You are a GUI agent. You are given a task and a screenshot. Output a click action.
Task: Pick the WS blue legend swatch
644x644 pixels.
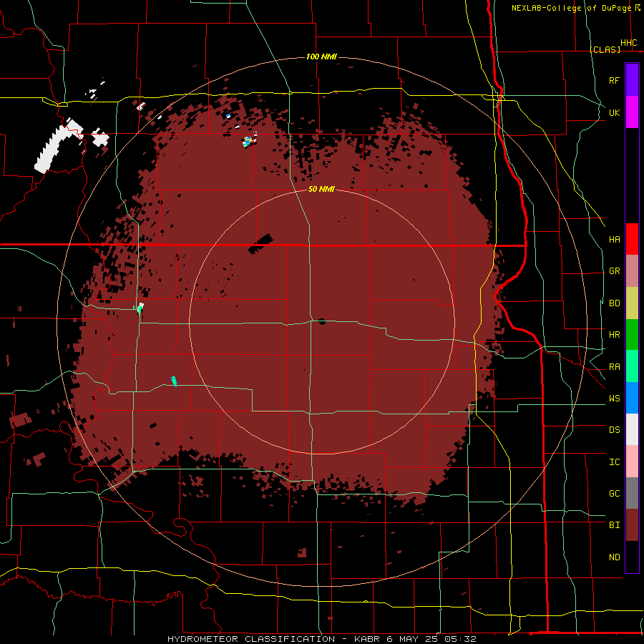632,398
